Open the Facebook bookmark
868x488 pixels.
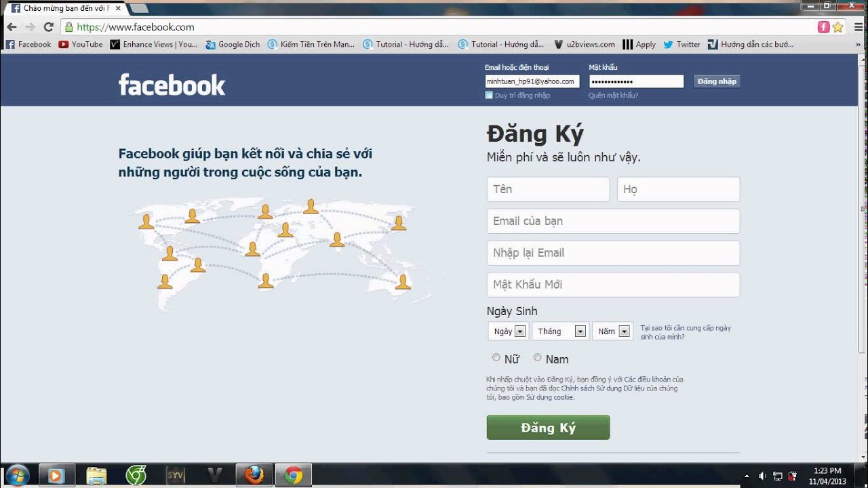(28, 44)
